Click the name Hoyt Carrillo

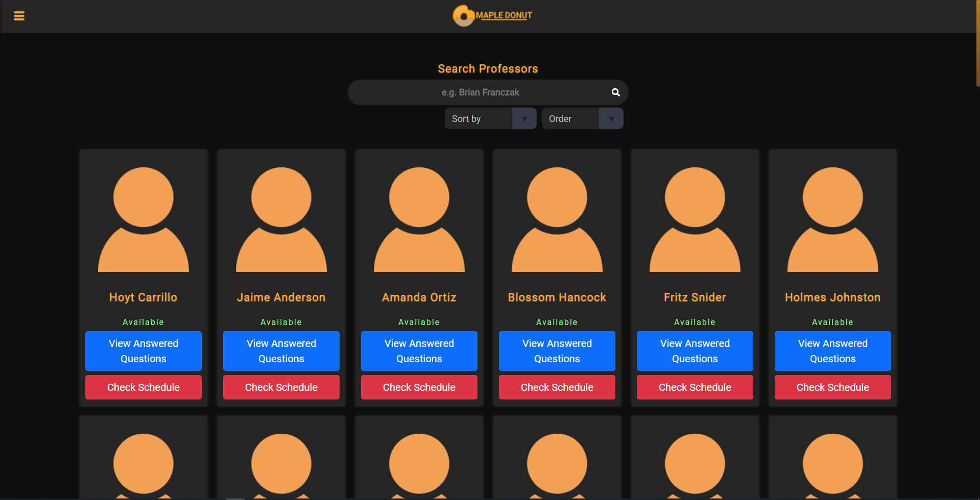(144, 297)
